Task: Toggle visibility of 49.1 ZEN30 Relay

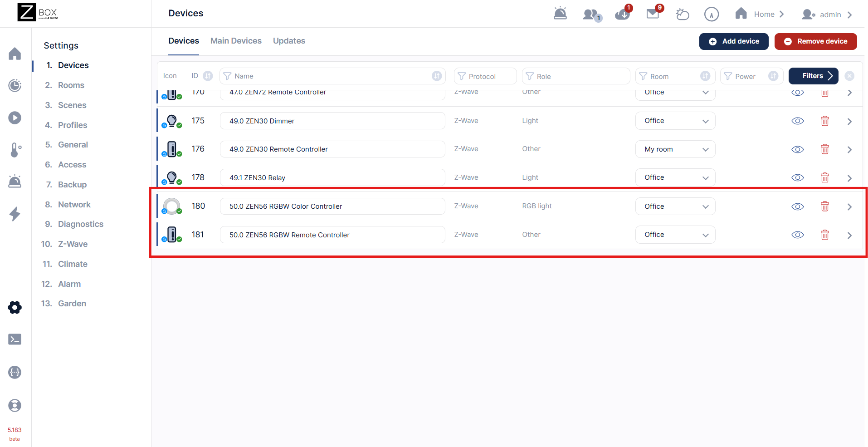Action: 798,177
